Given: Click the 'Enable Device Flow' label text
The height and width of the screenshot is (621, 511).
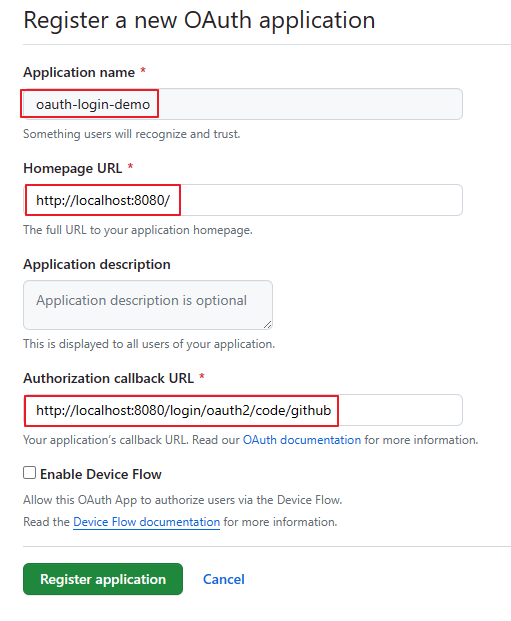Looking at the screenshot, I should [101, 474].
